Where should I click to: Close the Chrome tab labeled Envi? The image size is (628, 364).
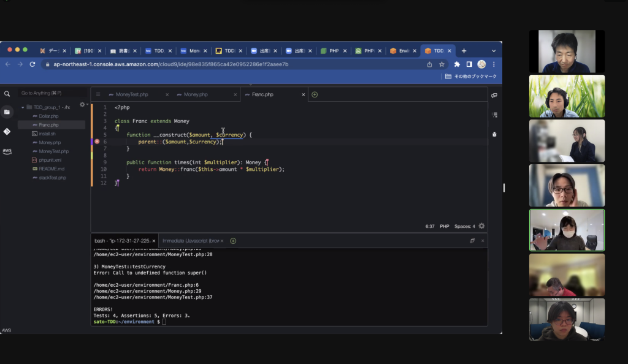(x=415, y=51)
